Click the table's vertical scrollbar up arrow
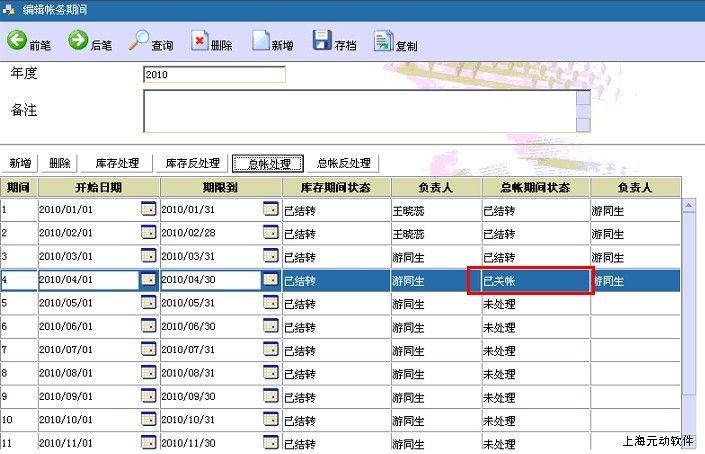The height and width of the screenshot is (454, 705). [x=688, y=206]
